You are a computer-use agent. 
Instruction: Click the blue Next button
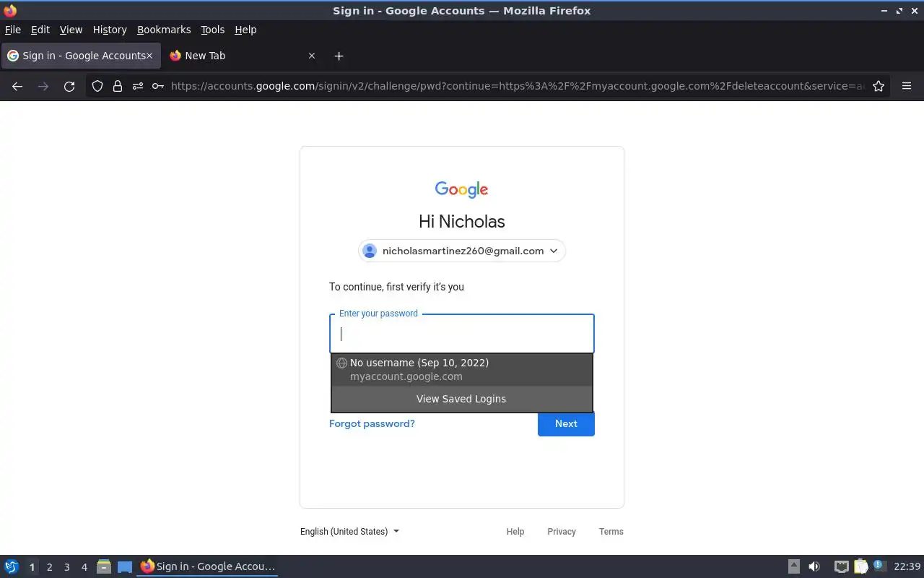pyautogui.click(x=566, y=423)
